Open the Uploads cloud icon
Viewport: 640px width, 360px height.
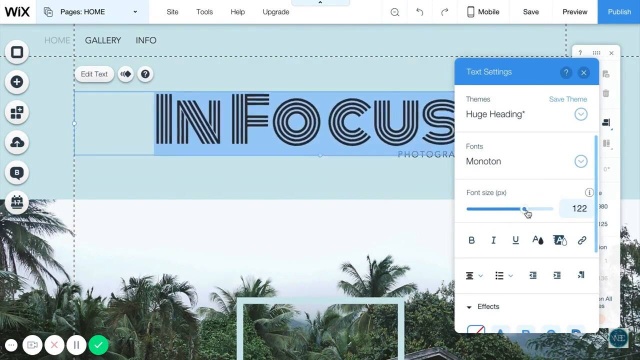(17, 142)
